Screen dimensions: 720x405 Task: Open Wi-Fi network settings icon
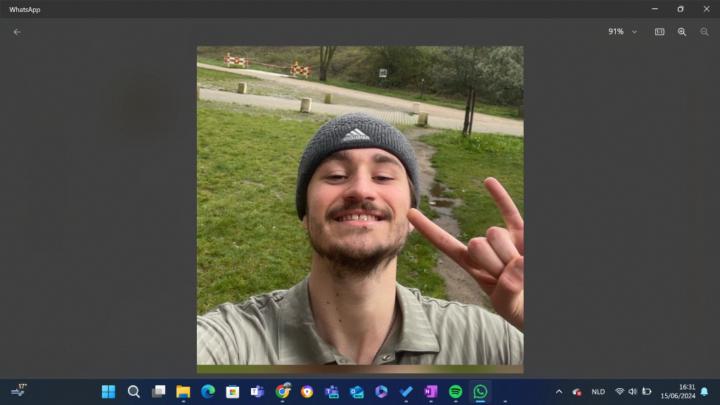pyautogui.click(x=619, y=392)
